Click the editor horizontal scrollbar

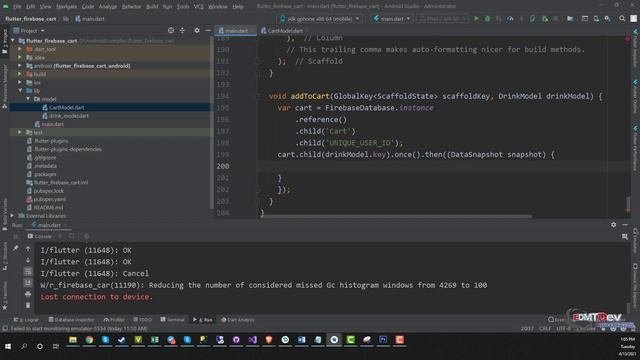pos(396,217)
